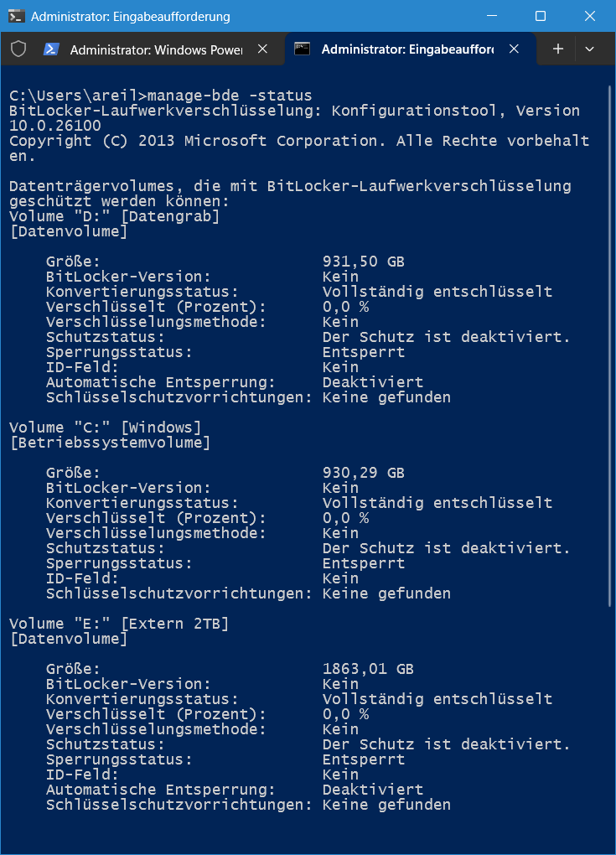This screenshot has height=855, width=616.
Task: Click the 1863,01 GB size value
Action: pos(368,669)
